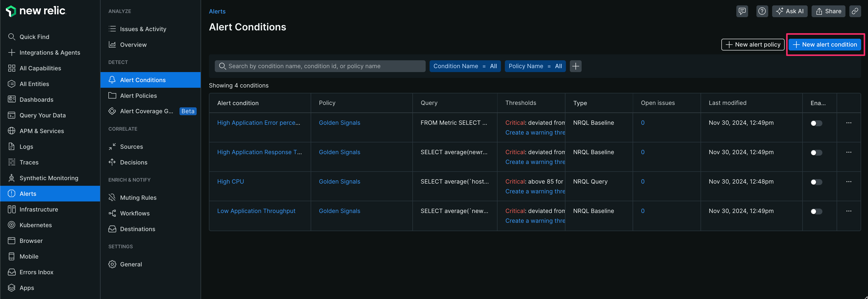Click the help question mark icon
The width and height of the screenshot is (868, 299).
[762, 11]
